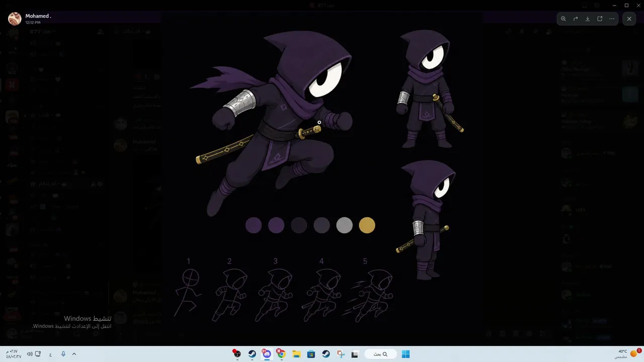The height and width of the screenshot is (362, 644).
Task: Click the Mohamed username in the viewer header
Action: (38, 16)
